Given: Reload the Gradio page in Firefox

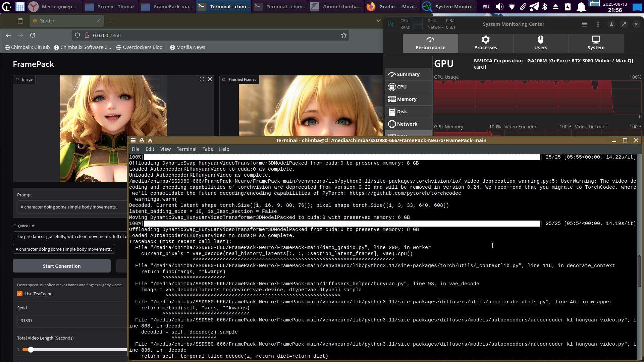Looking at the screenshot, I should pos(33,35).
